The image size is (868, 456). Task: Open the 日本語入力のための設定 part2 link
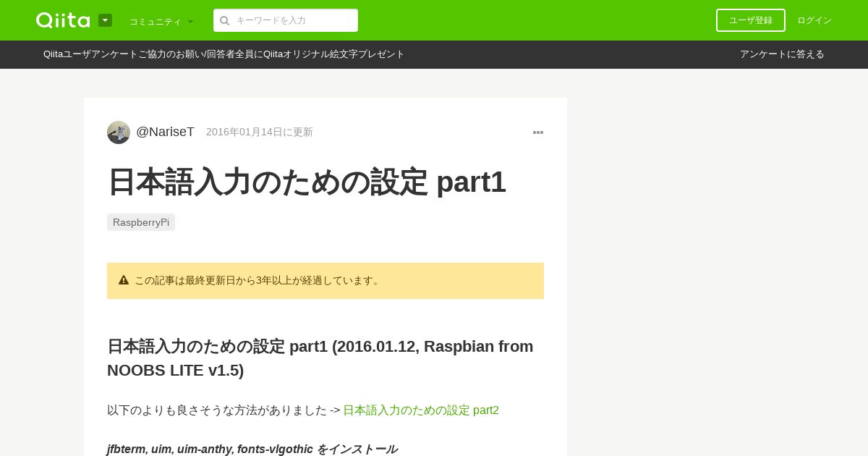421,410
